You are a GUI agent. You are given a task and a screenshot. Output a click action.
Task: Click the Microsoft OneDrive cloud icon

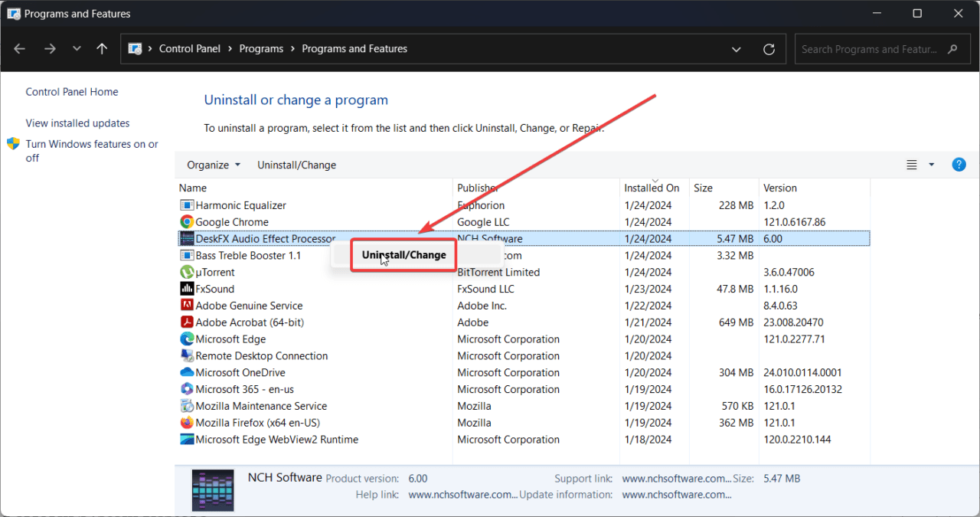187,373
